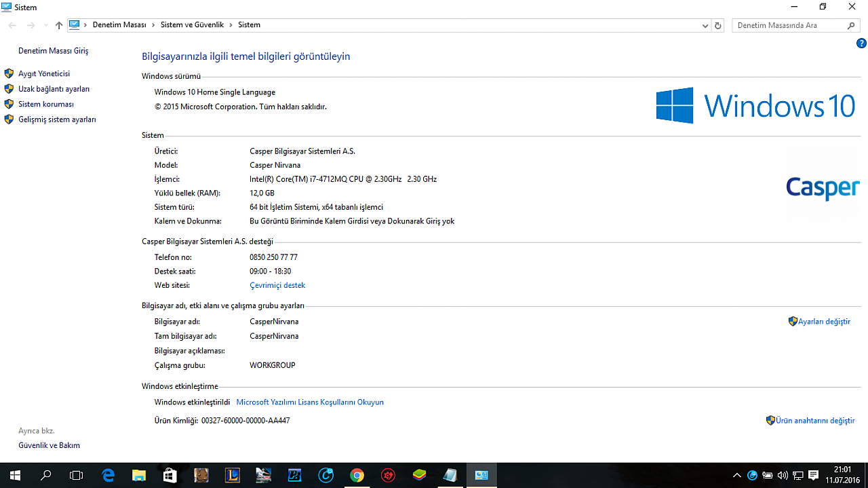Click the Windows 10 Home Single Language text

click(x=215, y=92)
